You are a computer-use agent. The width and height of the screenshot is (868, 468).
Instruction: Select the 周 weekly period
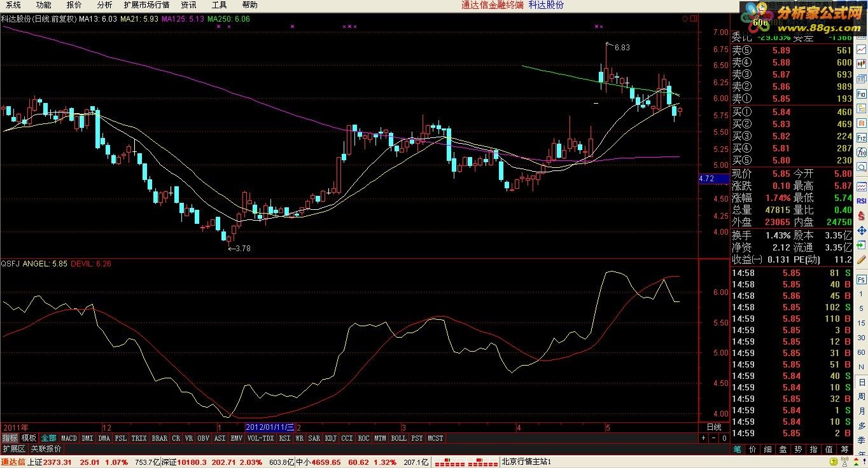pos(861,396)
